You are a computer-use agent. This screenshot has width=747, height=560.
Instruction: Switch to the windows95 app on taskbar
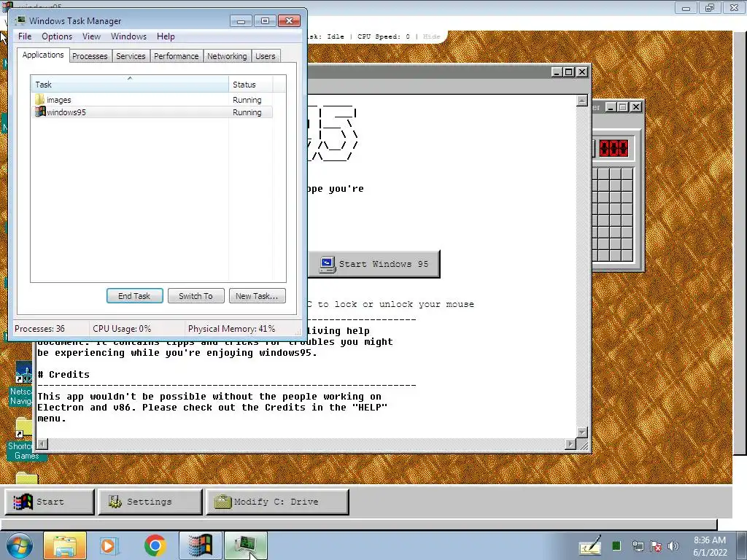click(201, 545)
